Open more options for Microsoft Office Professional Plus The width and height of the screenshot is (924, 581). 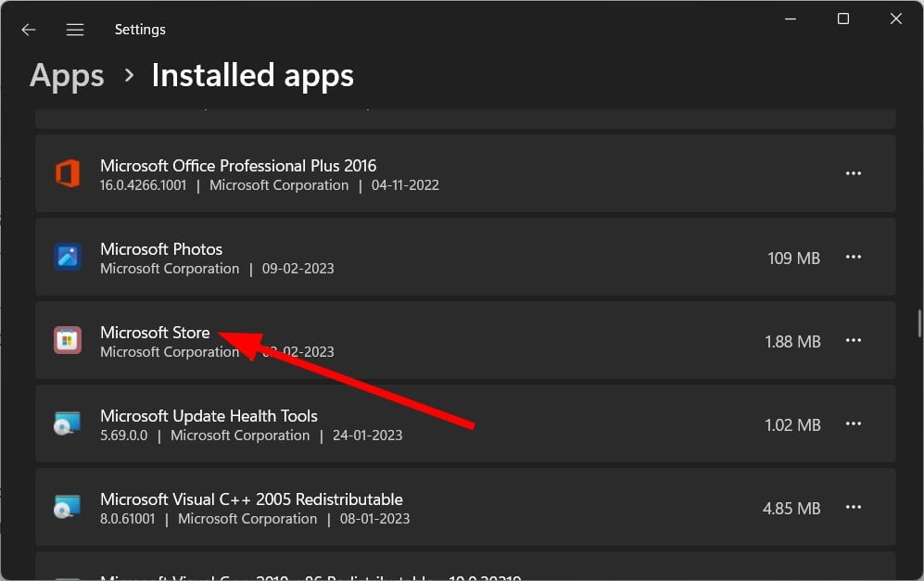pos(854,174)
